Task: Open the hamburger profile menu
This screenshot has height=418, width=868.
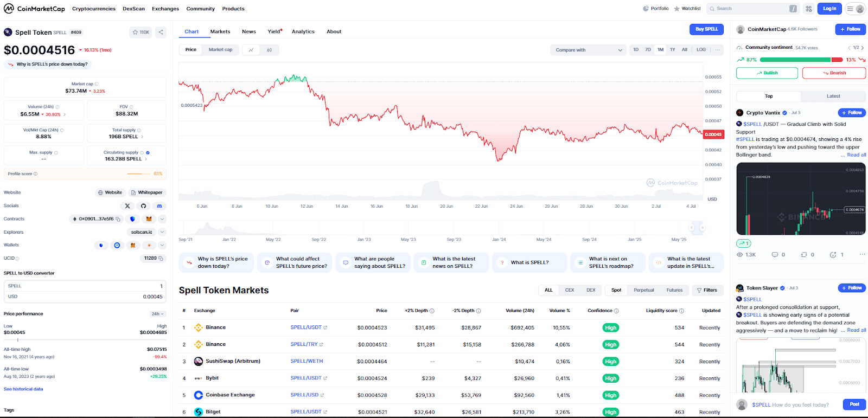Action: point(854,9)
